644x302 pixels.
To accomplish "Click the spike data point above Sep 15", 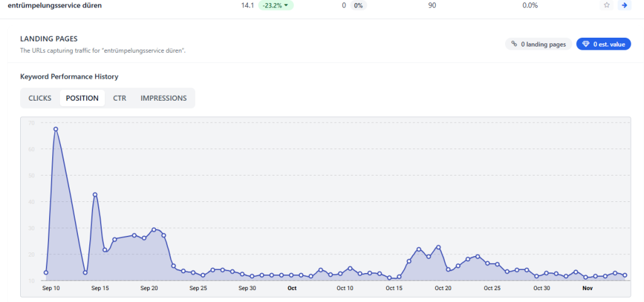I will coord(95,194).
